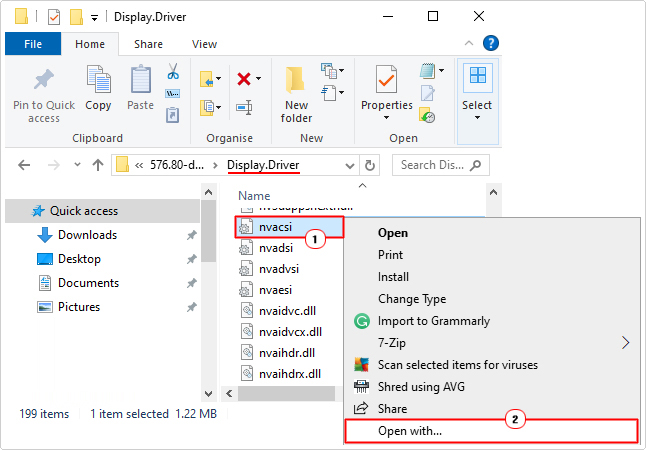
Task: Open Downloads in navigation pane
Action: tap(102, 235)
